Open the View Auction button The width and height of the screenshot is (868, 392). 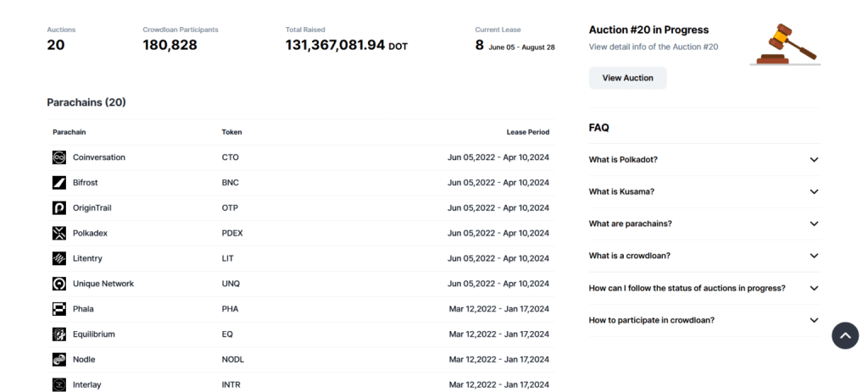(x=628, y=78)
